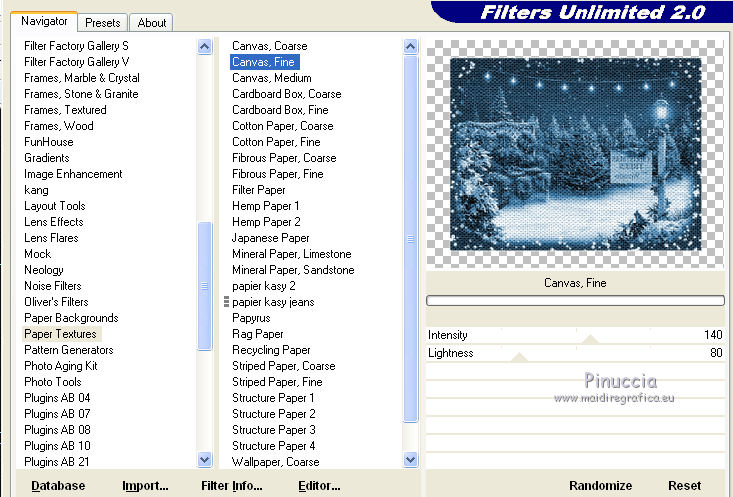Select Pattern Generators category
Screen dimensions: 733x497
point(69,350)
